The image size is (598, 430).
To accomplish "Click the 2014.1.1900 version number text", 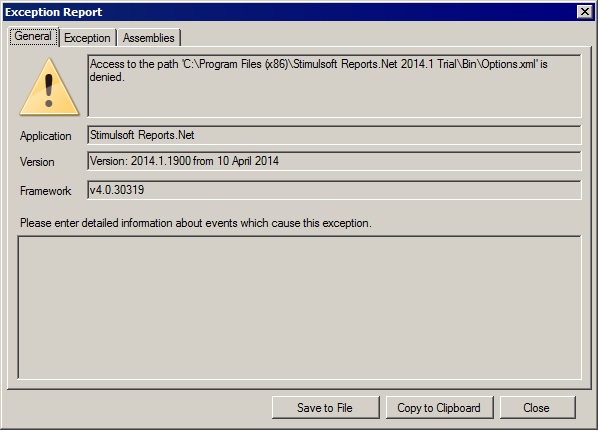I will 161,161.
